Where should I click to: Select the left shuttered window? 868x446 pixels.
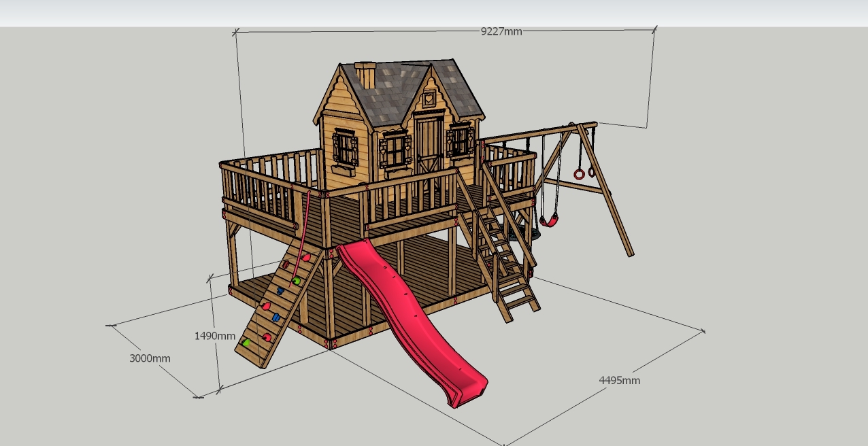[346, 148]
